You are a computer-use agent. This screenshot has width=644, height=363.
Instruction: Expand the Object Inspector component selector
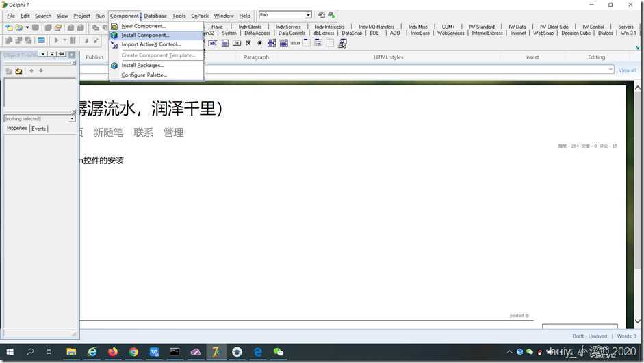(x=73, y=118)
